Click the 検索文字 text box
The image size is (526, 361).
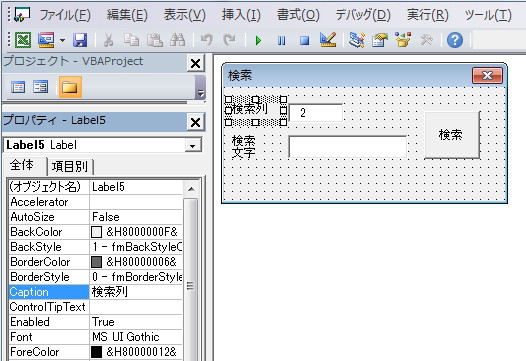pos(348,147)
